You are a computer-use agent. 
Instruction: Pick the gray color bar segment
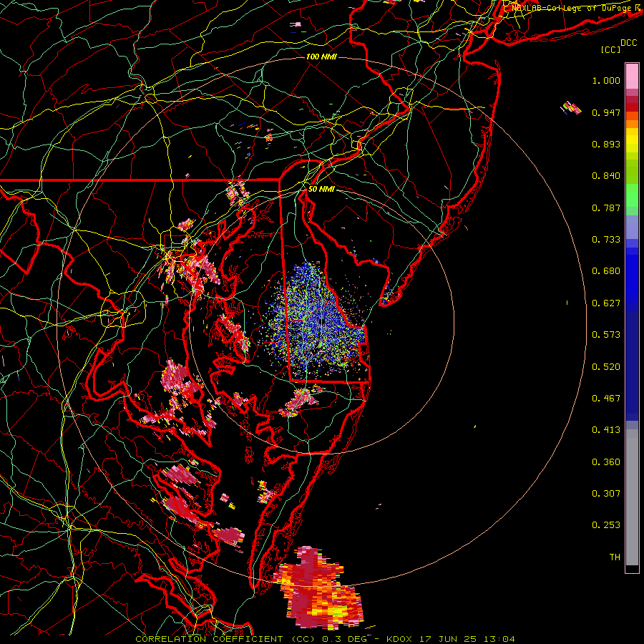pyautogui.click(x=632, y=497)
